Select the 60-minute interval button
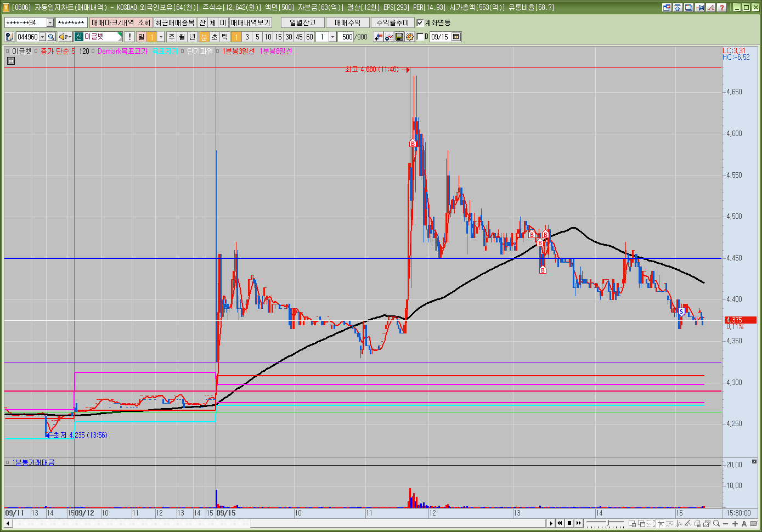 tap(309, 37)
